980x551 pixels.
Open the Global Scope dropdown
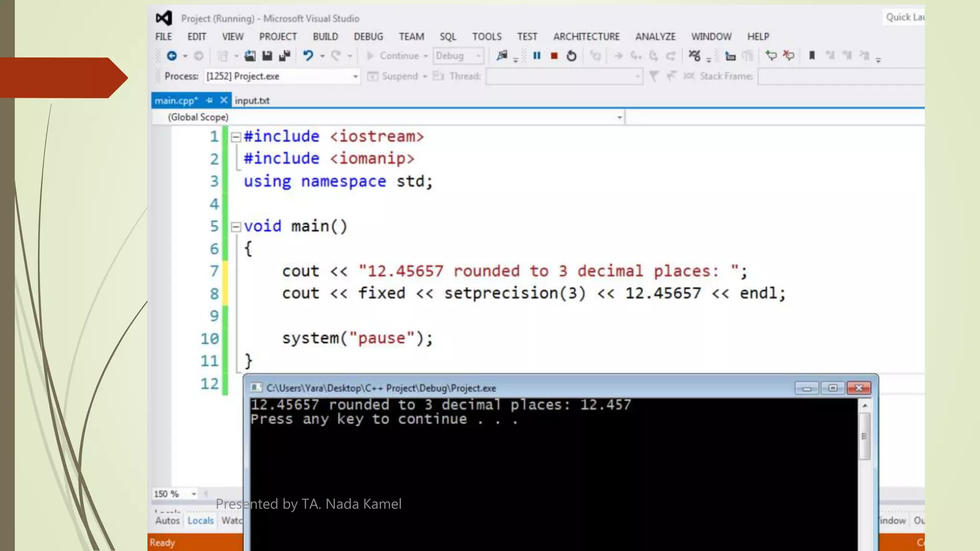[619, 117]
